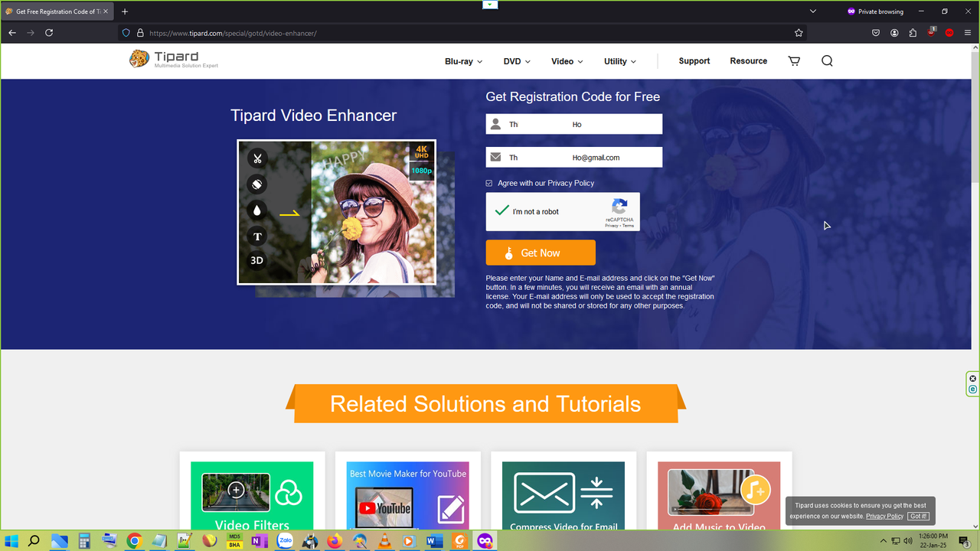
Task: Open the Resource menu item
Action: [749, 61]
